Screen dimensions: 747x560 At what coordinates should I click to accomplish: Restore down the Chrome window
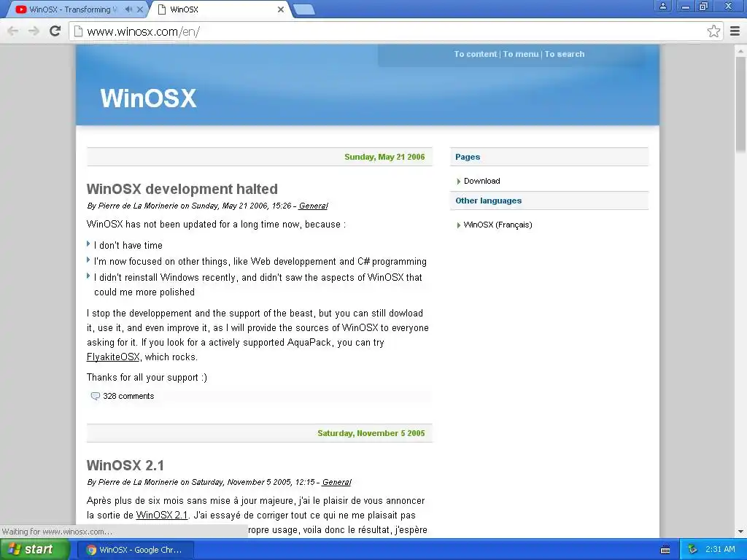[x=703, y=6]
